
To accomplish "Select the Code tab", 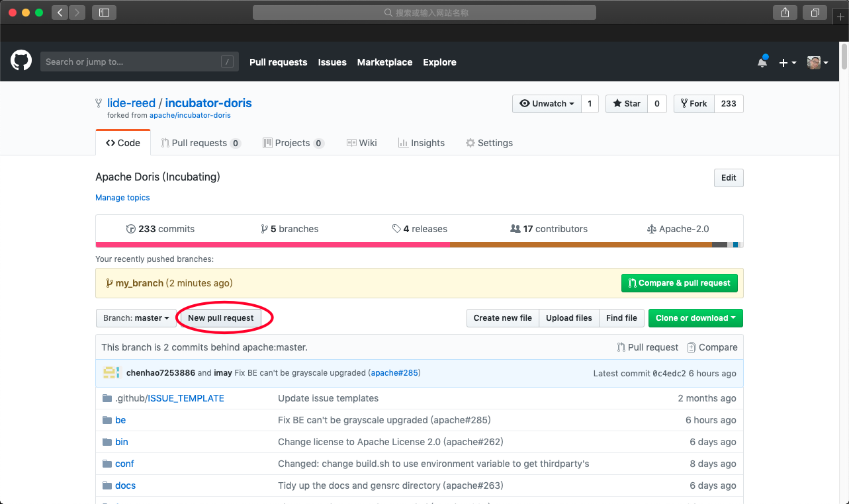I will click(x=123, y=143).
